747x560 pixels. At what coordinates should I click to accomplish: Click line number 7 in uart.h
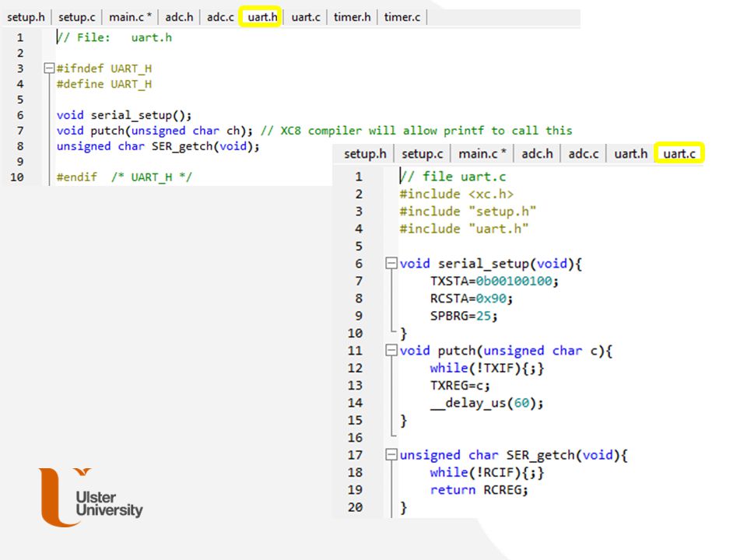pos(20,131)
